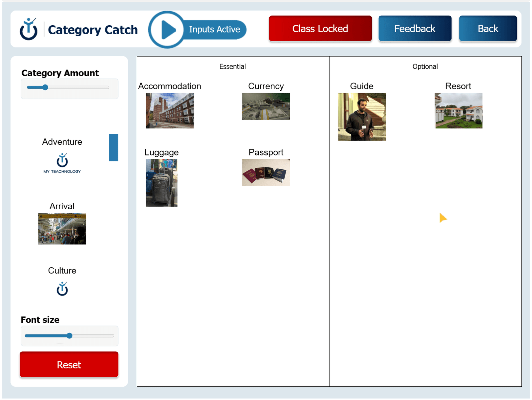532x400 pixels.
Task: Select the Arrival airport thumbnail
Action: (x=62, y=229)
